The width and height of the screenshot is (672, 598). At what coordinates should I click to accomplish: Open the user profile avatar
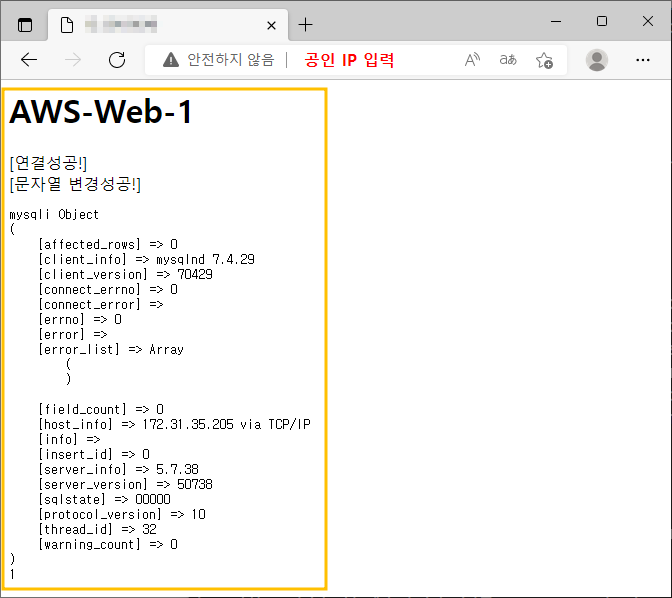(x=597, y=60)
